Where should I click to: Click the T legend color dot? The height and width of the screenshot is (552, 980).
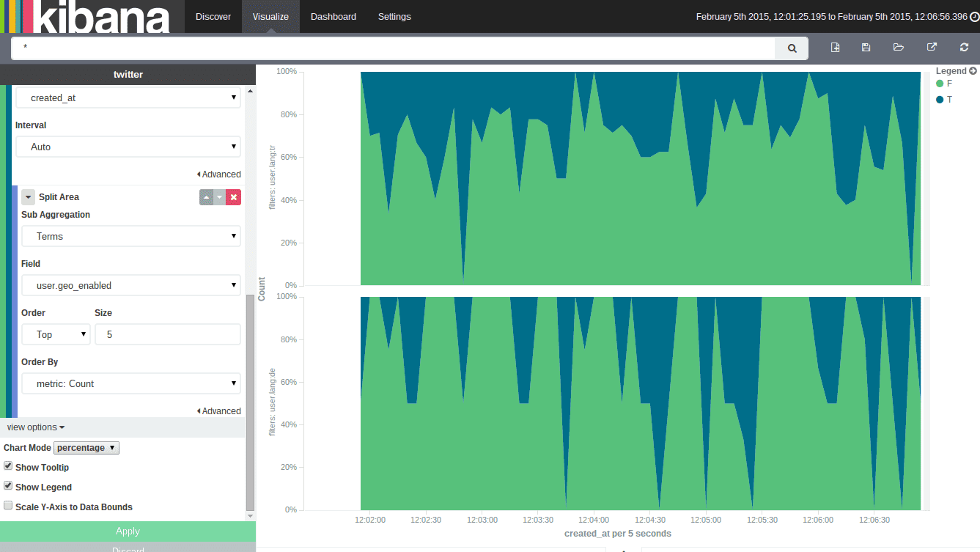(940, 100)
